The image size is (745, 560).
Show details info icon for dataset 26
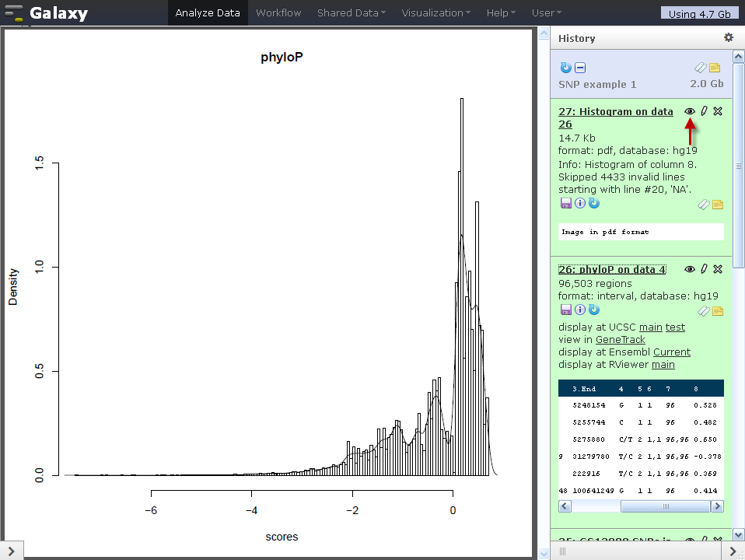click(x=580, y=310)
